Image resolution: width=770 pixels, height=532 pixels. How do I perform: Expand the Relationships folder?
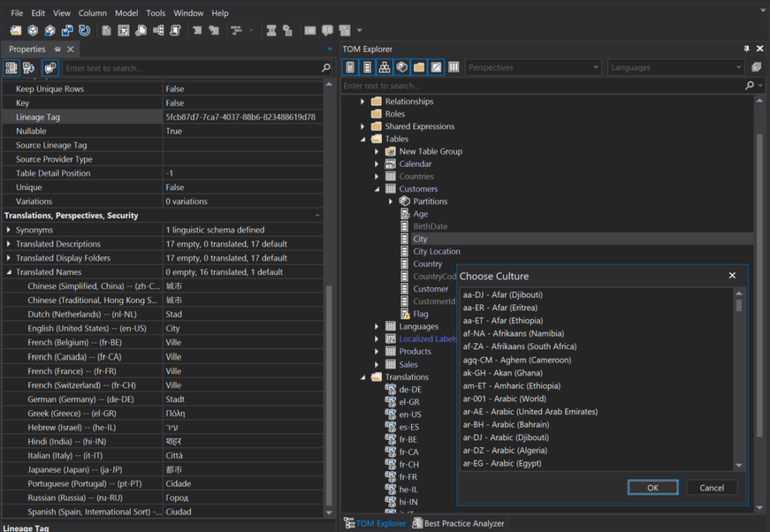(x=362, y=101)
